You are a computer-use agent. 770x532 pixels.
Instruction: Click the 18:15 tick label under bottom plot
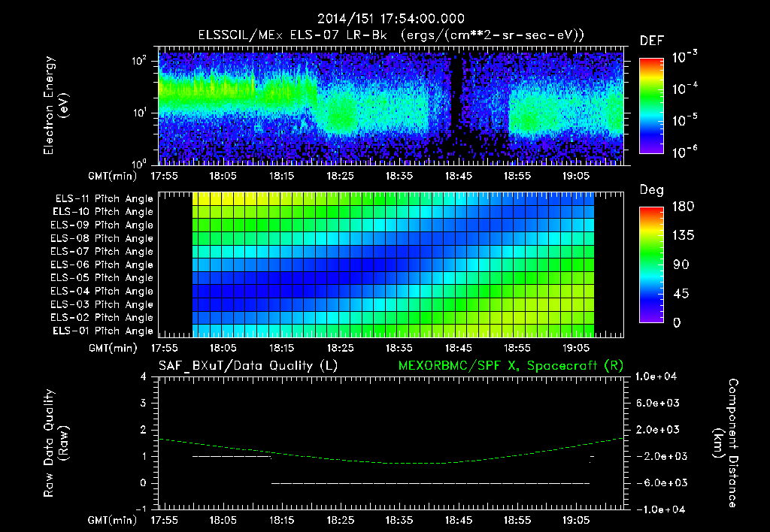(281, 520)
